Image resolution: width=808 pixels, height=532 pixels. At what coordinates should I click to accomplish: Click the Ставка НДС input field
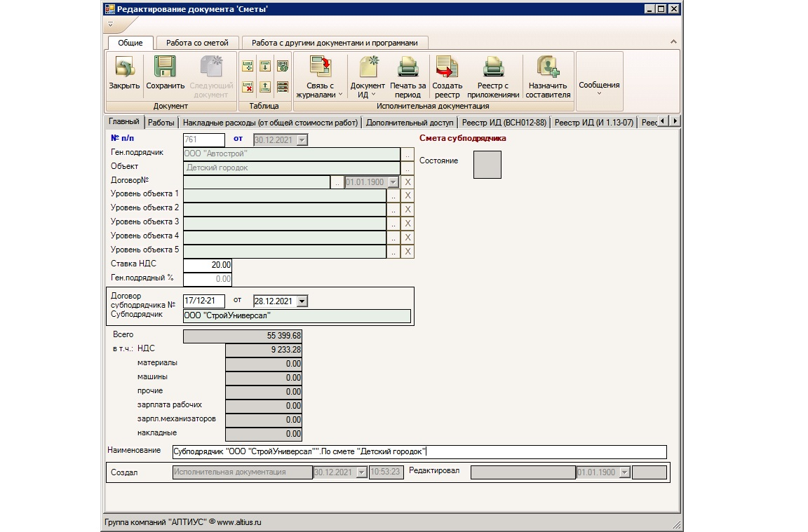tap(207, 265)
